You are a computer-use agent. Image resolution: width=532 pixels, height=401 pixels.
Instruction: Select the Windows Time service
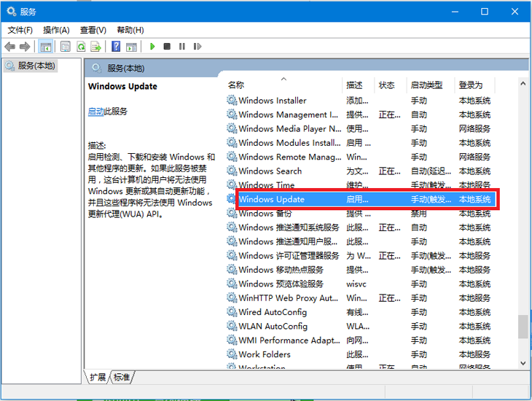point(361,184)
